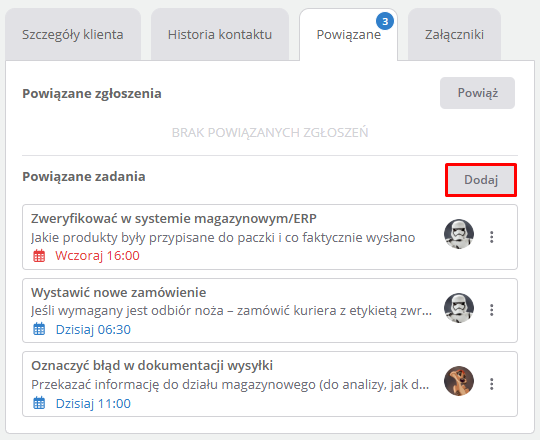The width and height of the screenshot is (540, 440).
Task: Click stormtrooper avatar on Zweryfikować task
Action: 459,234
